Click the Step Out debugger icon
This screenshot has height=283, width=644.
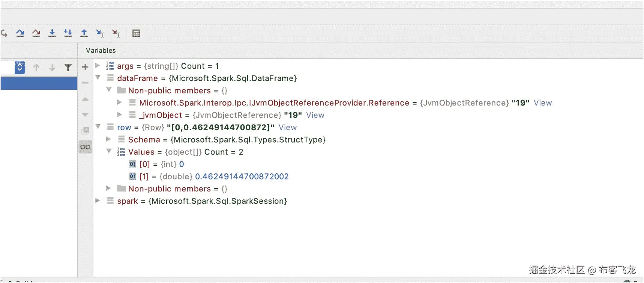pos(84,33)
